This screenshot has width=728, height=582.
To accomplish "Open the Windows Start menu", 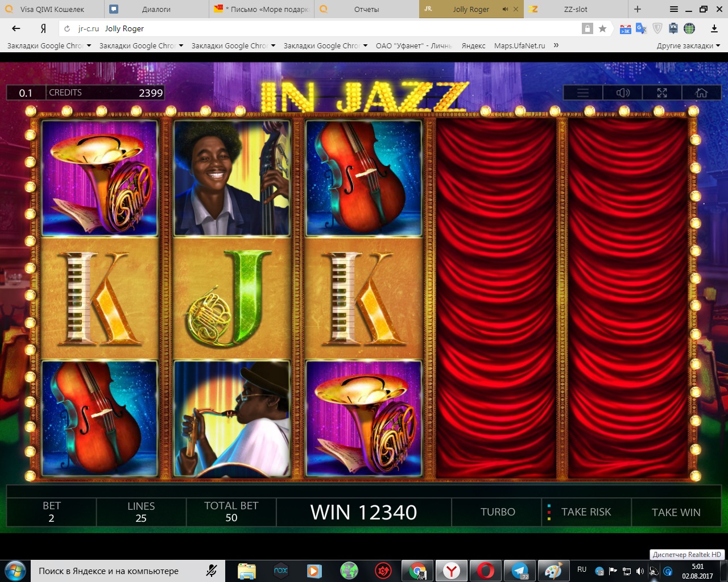I will 15,570.
